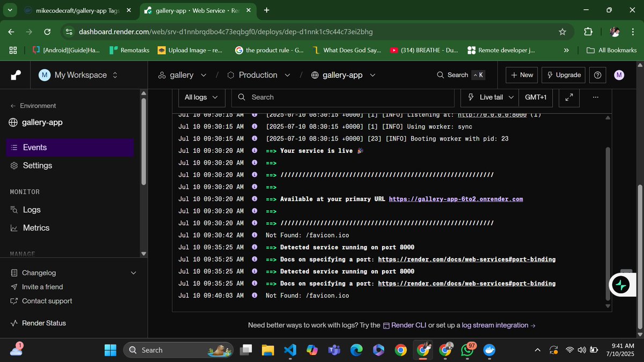Open the Events page
The image size is (644, 362).
click(x=70, y=147)
